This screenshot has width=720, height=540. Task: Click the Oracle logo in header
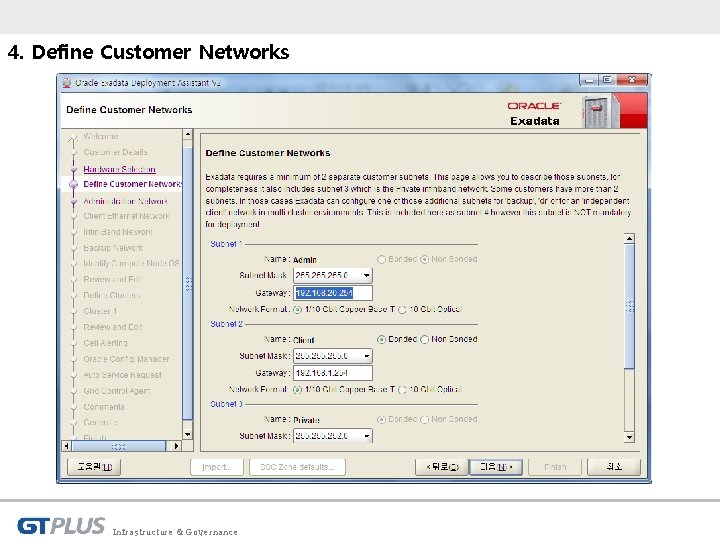tap(534, 106)
